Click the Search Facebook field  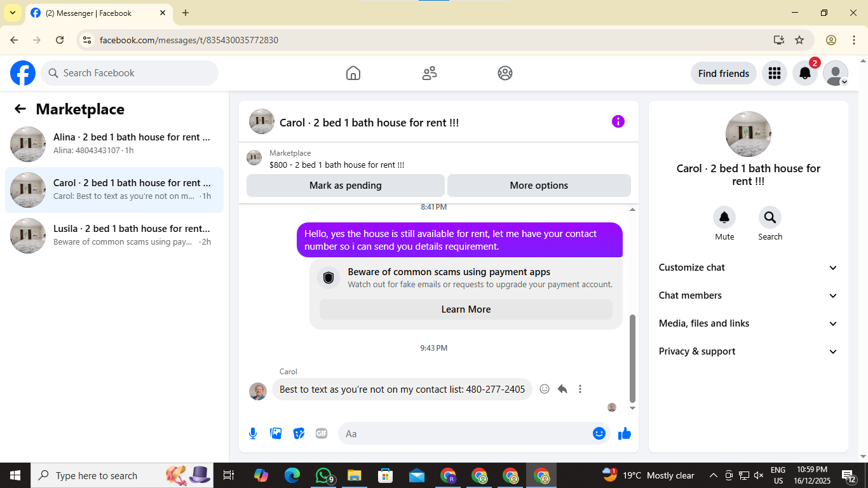tap(130, 73)
